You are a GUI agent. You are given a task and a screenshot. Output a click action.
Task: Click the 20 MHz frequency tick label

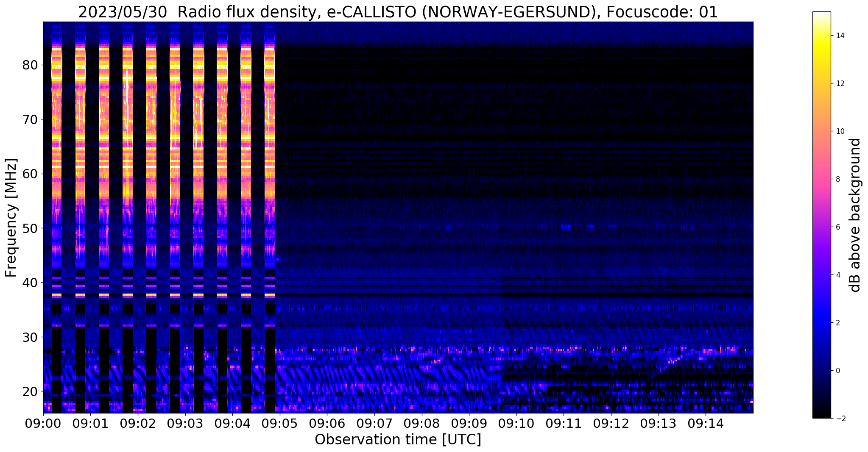pyautogui.click(x=31, y=391)
